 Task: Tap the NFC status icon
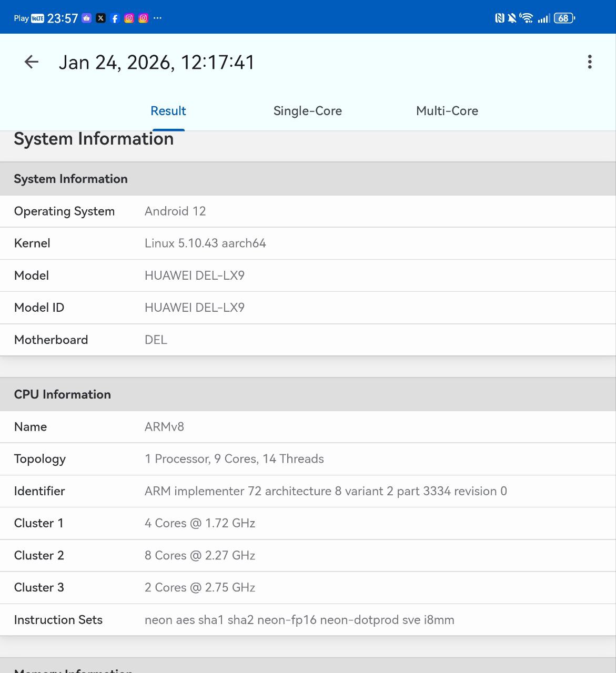pyautogui.click(x=499, y=18)
